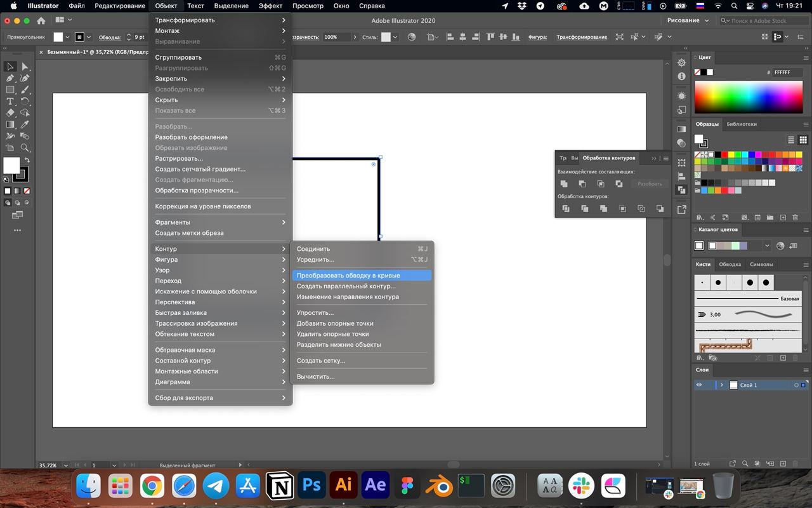The width and height of the screenshot is (812, 508).
Task: Click the first pathfinder icon under Обработка контуров
Action: click(566, 208)
